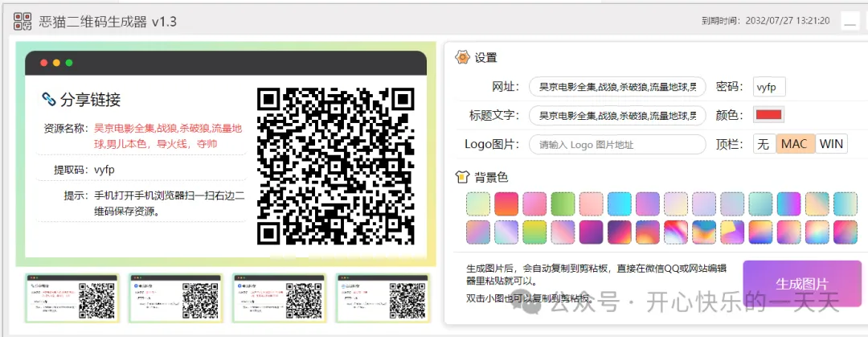Switch the top bar style to WIN
868x337 pixels.
click(832, 144)
